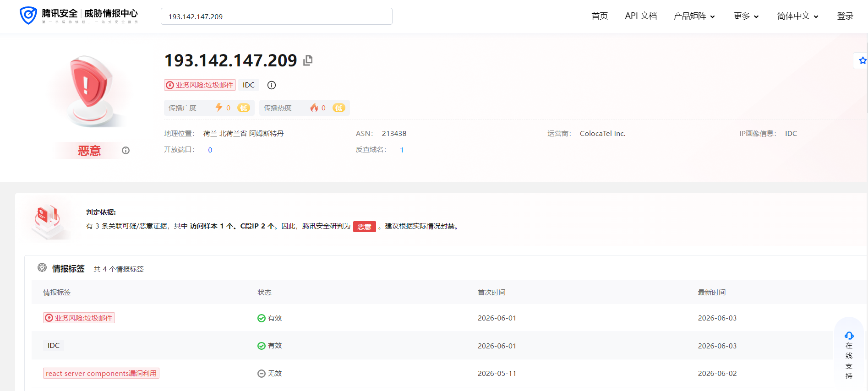
Task: Open API 文档 navigation link
Action: (641, 16)
